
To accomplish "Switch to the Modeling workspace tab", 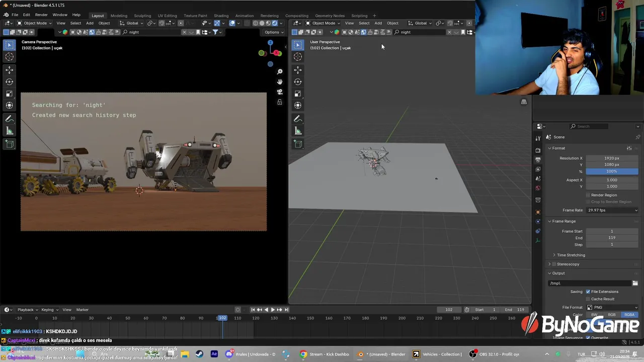I will point(119,16).
